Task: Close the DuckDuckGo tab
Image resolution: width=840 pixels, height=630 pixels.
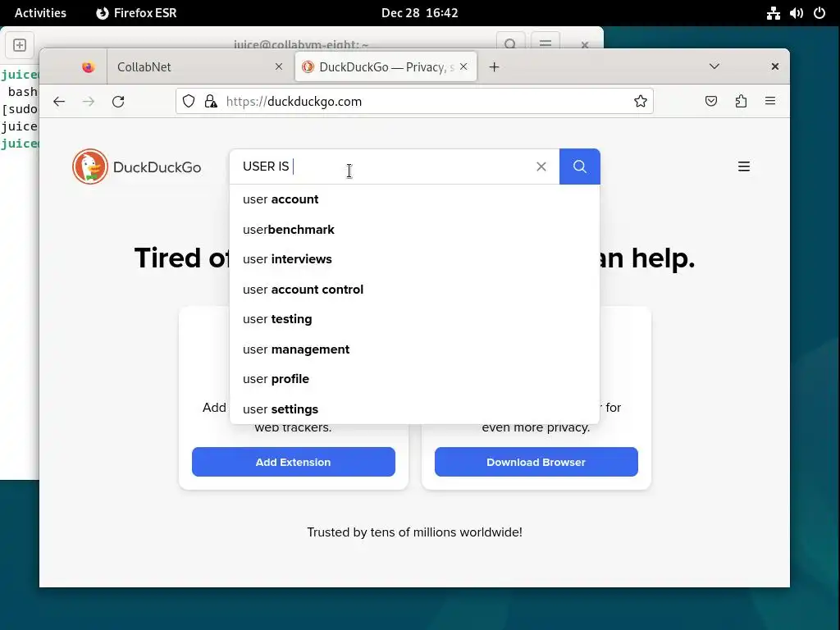Action: point(464,66)
